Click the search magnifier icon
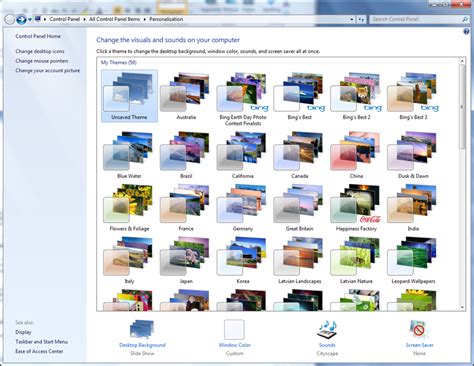 point(465,19)
